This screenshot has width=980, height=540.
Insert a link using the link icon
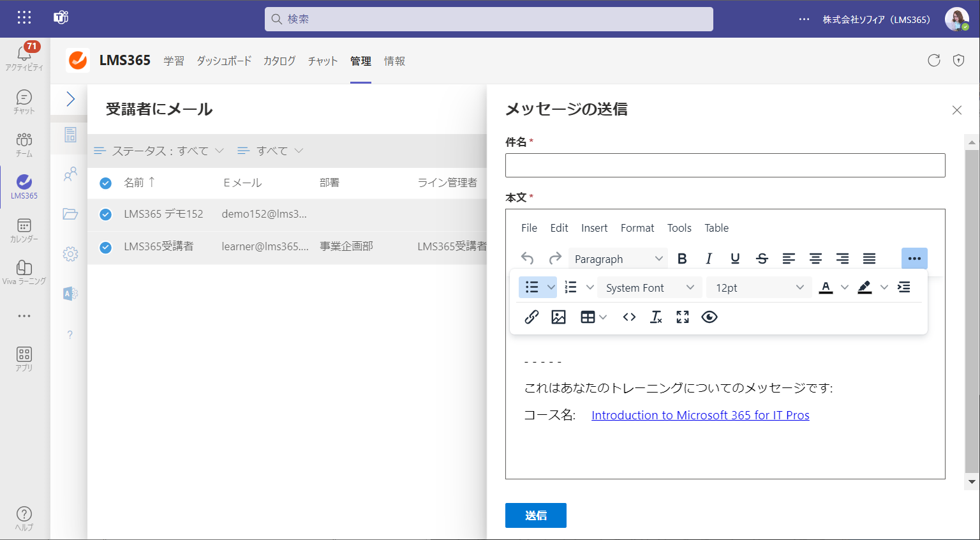pos(531,317)
